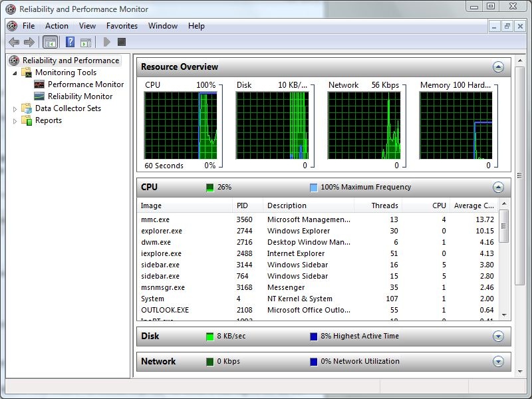This screenshot has height=399, width=532.
Task: Click green Network 0 Kbps swatch
Action: [x=210, y=362]
